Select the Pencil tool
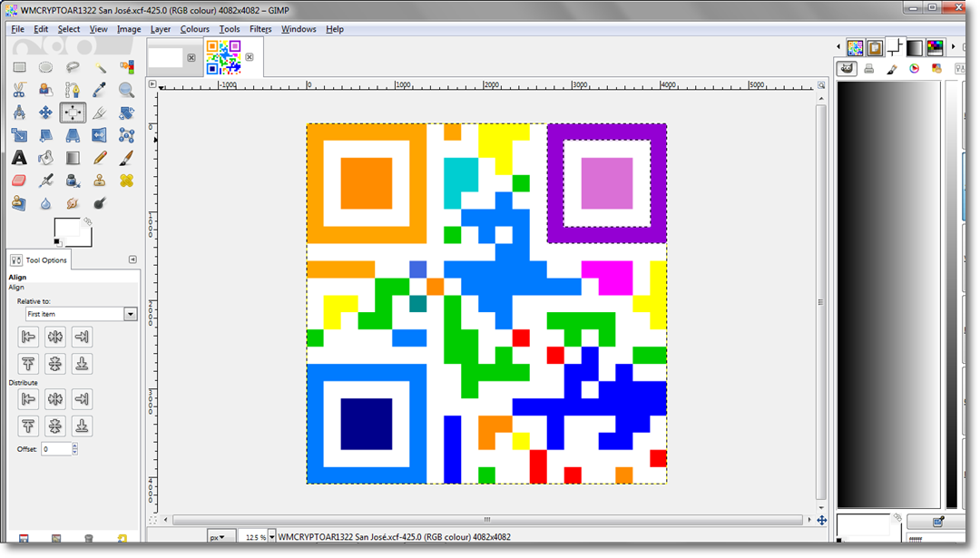Screen dimensions: 980x558 pos(100,158)
